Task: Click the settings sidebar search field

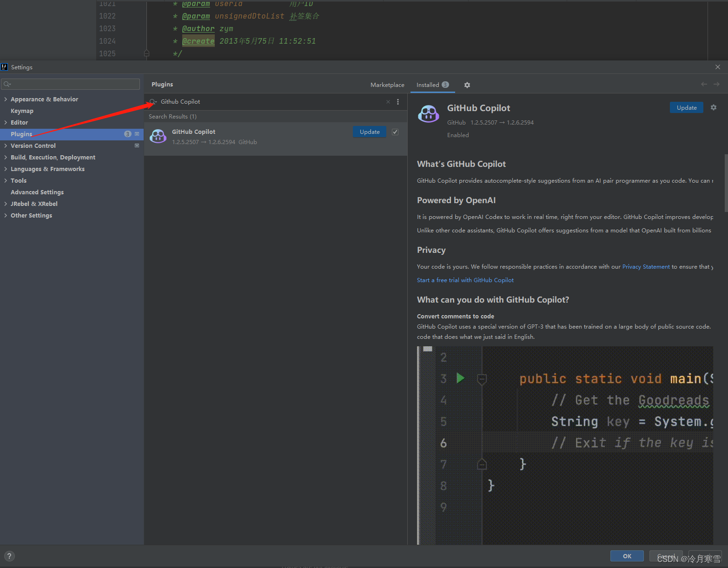Action: [x=71, y=84]
